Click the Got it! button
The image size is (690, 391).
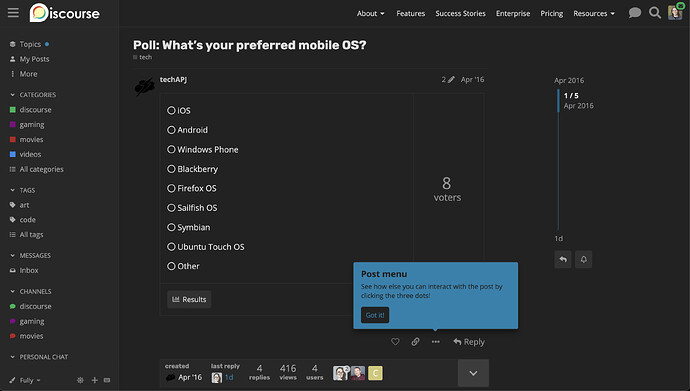[x=375, y=315]
